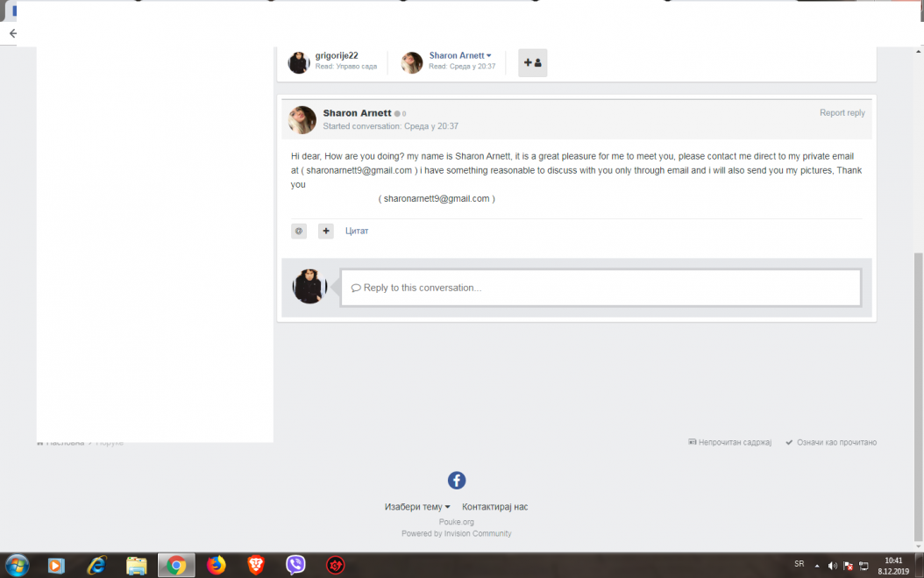Viewport: 924px width, 578px height.
Task: Mention the author with the @ button
Action: (299, 232)
